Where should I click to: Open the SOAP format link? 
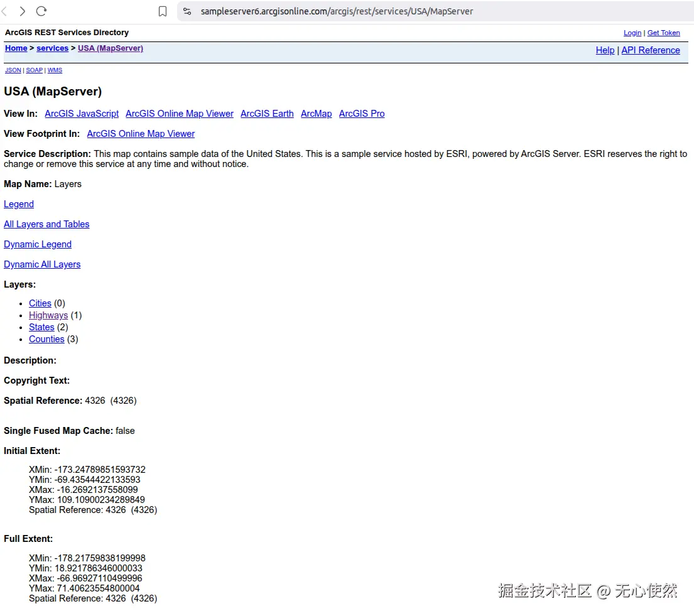point(34,70)
